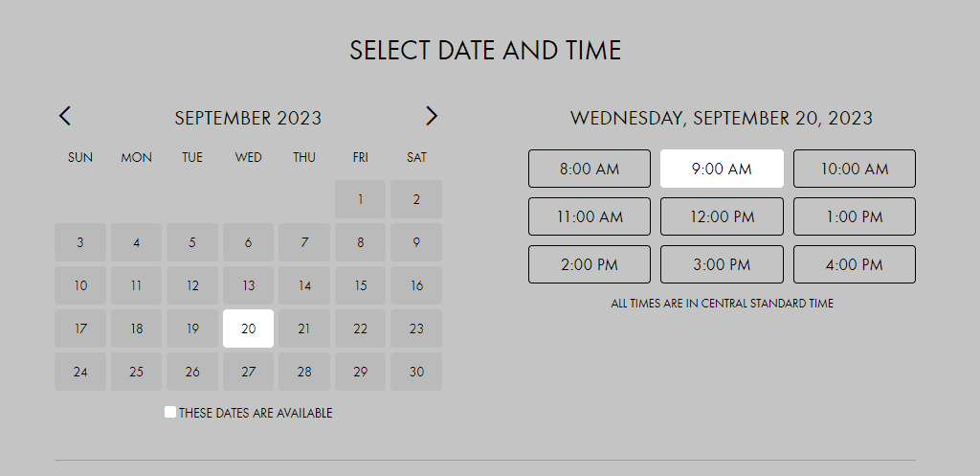
Task: Select the 8:00 AM time slot
Action: (590, 169)
